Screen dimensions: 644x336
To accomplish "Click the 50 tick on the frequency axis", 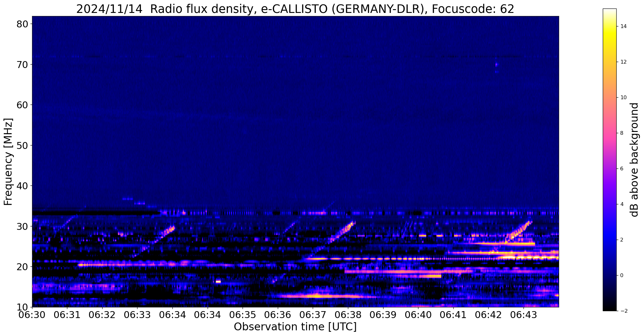I will (x=23, y=145).
